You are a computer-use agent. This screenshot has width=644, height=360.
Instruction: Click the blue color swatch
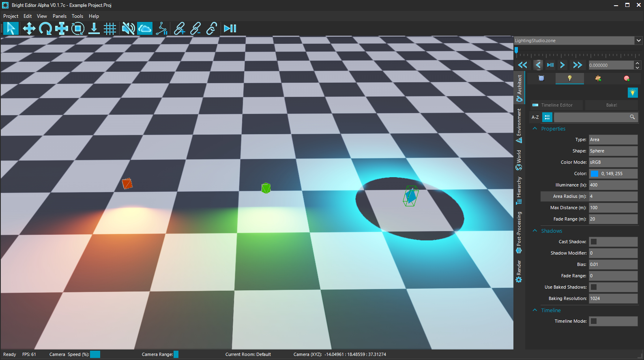[x=595, y=174]
